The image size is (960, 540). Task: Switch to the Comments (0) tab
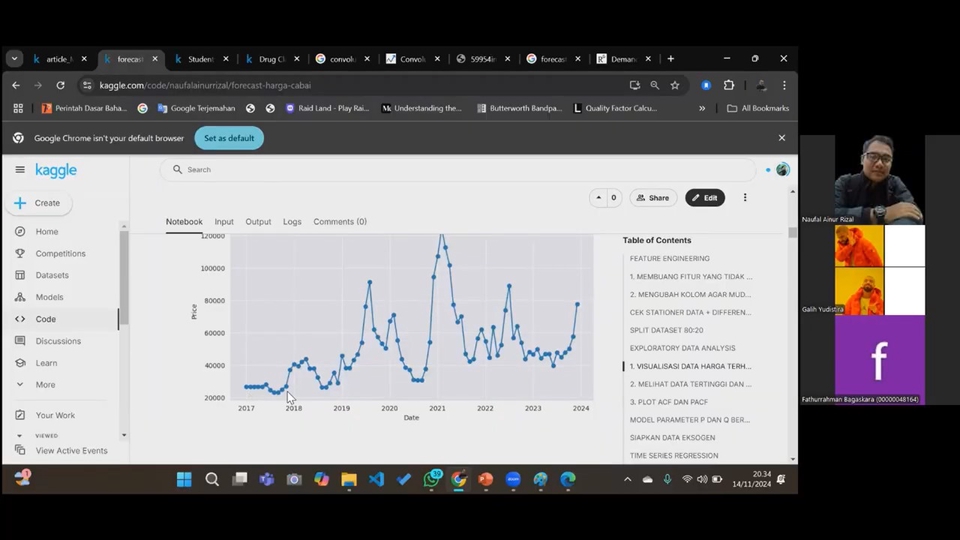click(340, 222)
